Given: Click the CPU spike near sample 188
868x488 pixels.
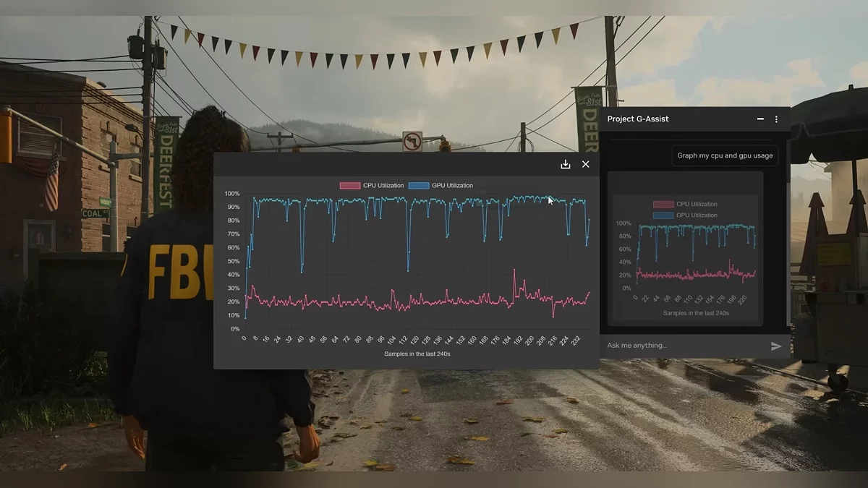Looking at the screenshot, I should [x=514, y=270].
